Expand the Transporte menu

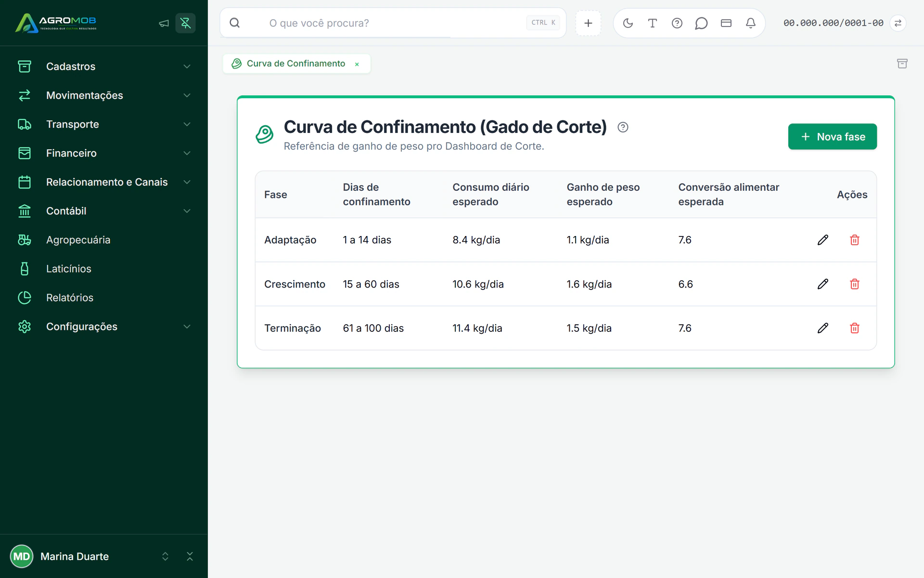104,124
